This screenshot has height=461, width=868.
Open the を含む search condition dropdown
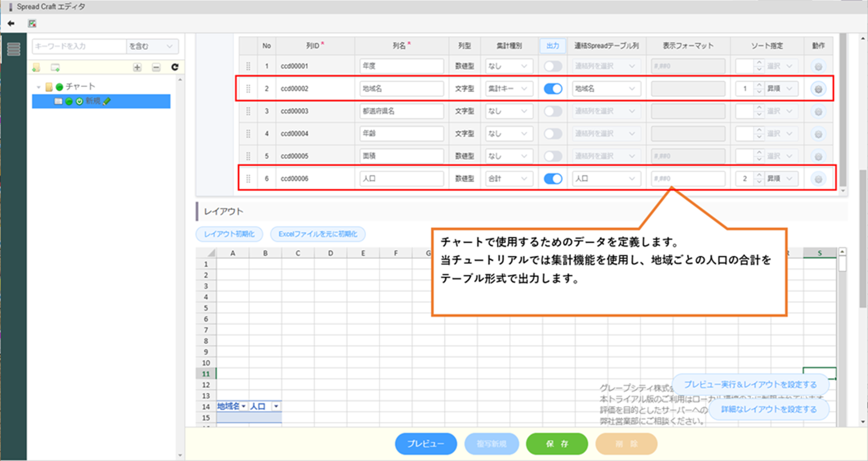(x=152, y=46)
